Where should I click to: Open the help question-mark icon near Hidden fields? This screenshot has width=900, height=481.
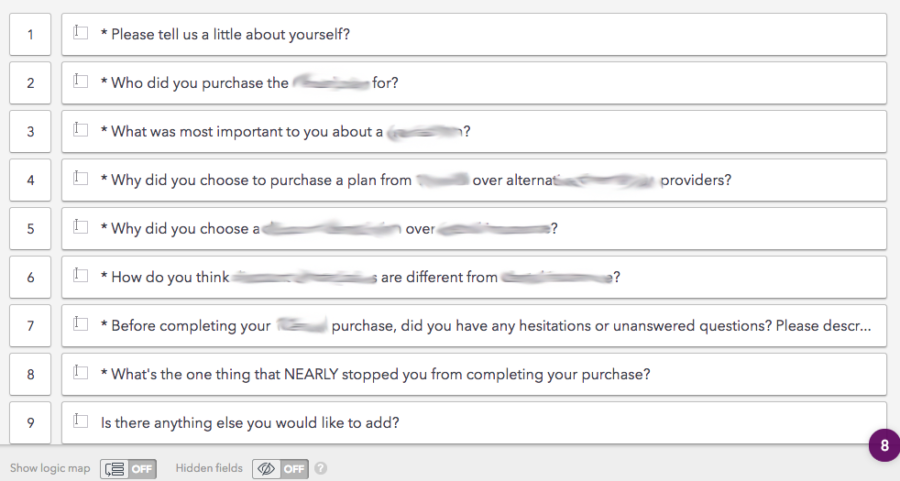coord(321,468)
